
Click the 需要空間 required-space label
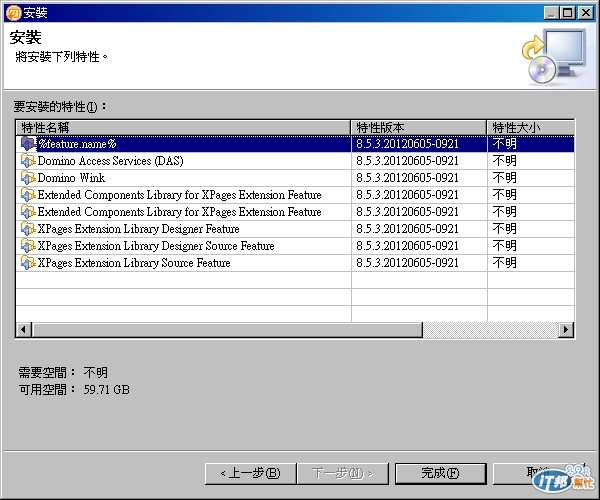tap(47, 373)
